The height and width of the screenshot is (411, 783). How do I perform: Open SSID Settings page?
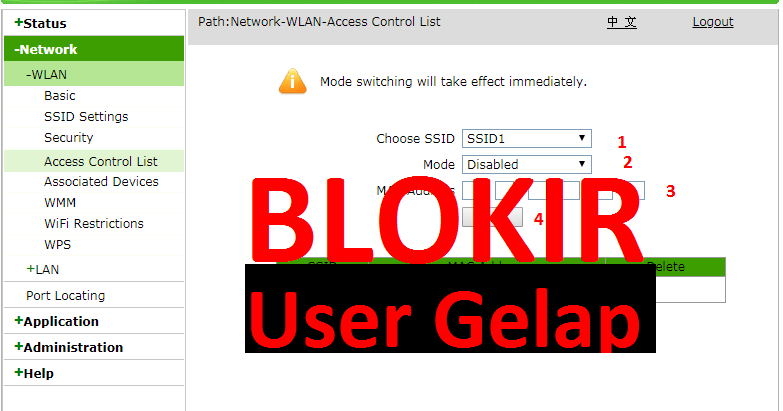click(x=86, y=116)
